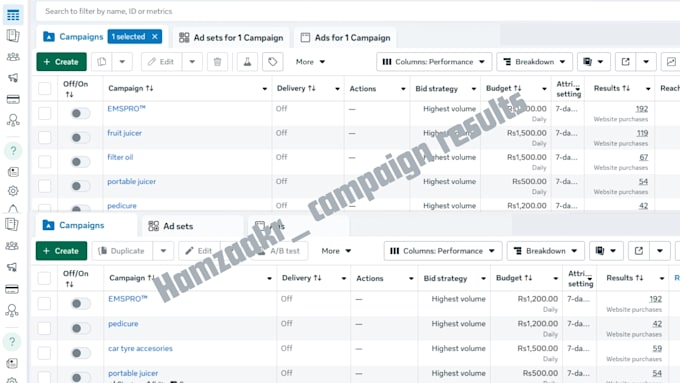Toggle the filter oil campaign on
This screenshot has width=680, height=383.
pyautogui.click(x=80, y=162)
